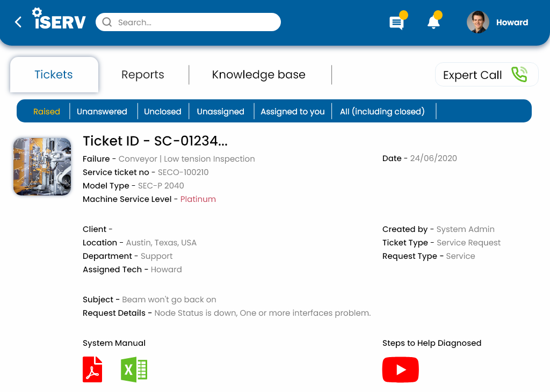Open Howard's profile avatar
The image size is (550, 392).
point(477,23)
